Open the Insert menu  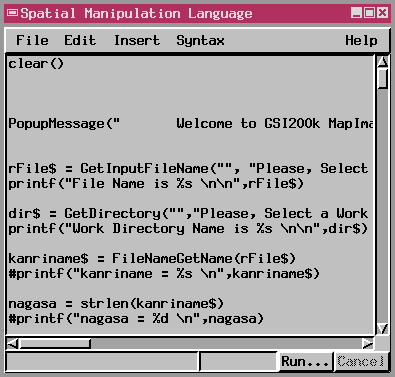(x=137, y=40)
